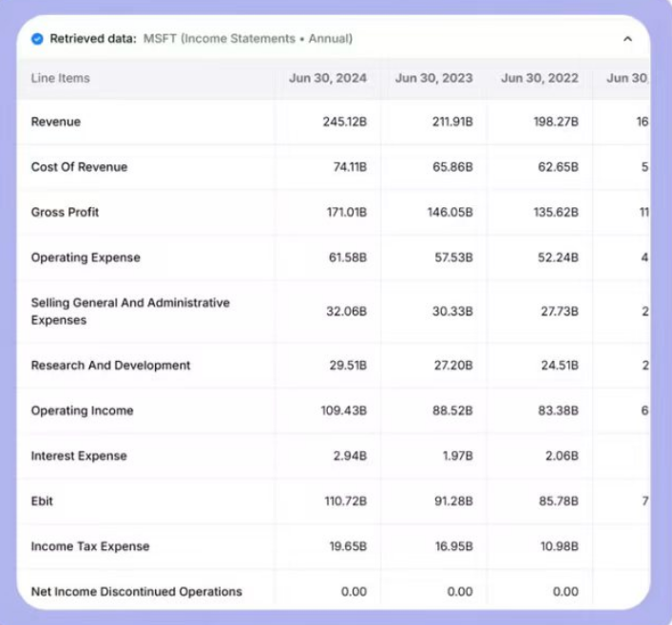Click SG&A value 27.73B
672x625 pixels.
pyautogui.click(x=559, y=312)
